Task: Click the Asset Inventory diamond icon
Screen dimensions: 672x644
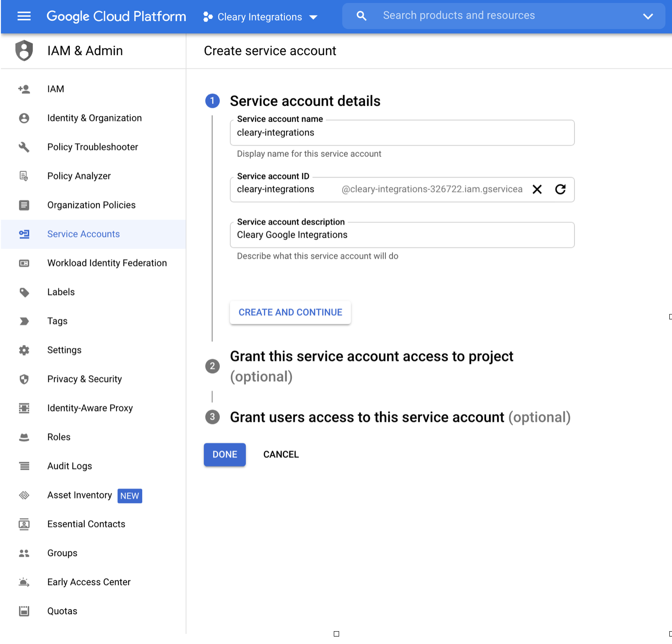Action: point(24,495)
